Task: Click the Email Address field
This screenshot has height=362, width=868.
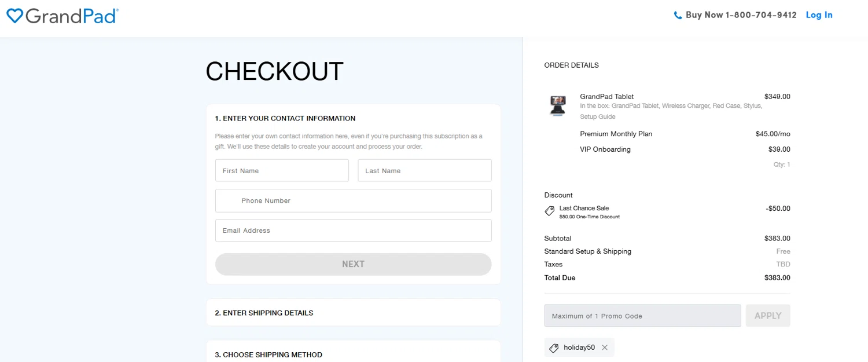Action: [x=353, y=231]
